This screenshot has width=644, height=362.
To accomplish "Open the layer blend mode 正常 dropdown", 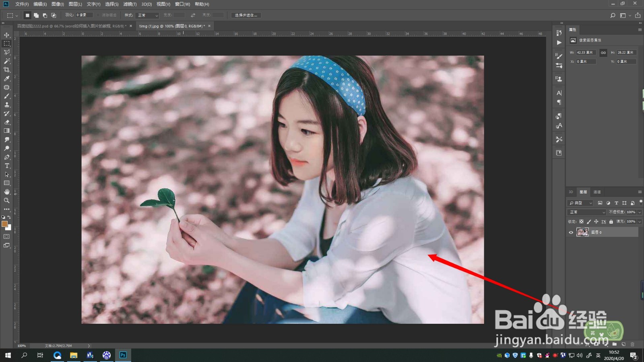I will click(x=587, y=212).
